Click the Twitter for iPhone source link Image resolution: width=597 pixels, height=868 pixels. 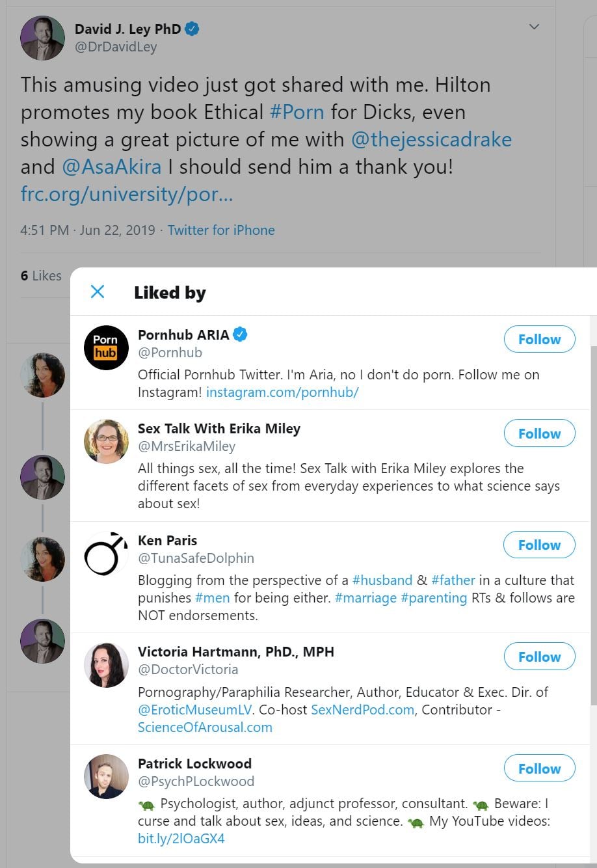pos(221,230)
